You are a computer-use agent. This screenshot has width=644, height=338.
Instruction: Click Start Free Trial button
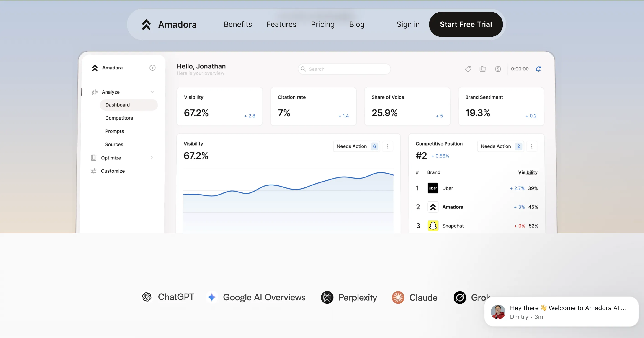tap(466, 25)
